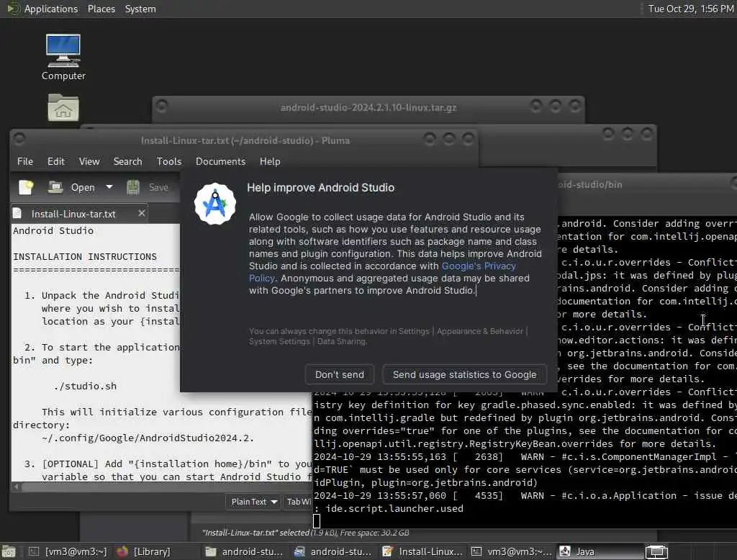Click the Save icon in Pluma toolbar
The height and width of the screenshot is (560, 737).
point(133,187)
